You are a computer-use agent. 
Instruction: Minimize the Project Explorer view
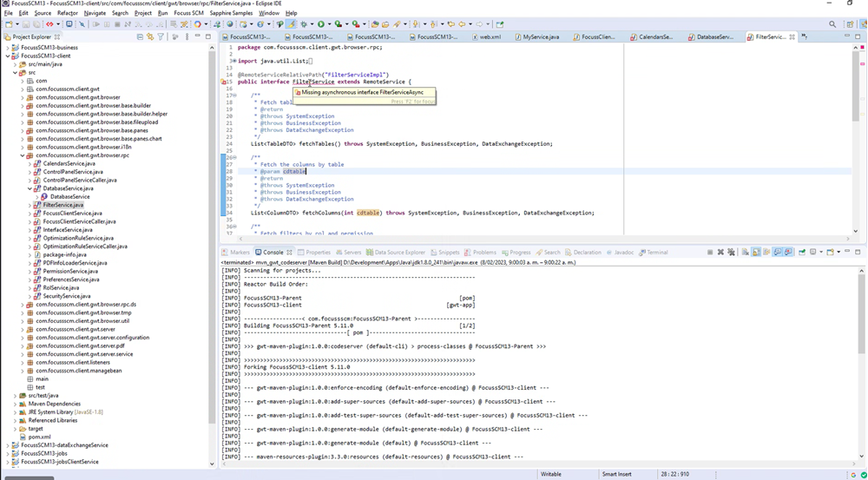[x=197, y=36]
